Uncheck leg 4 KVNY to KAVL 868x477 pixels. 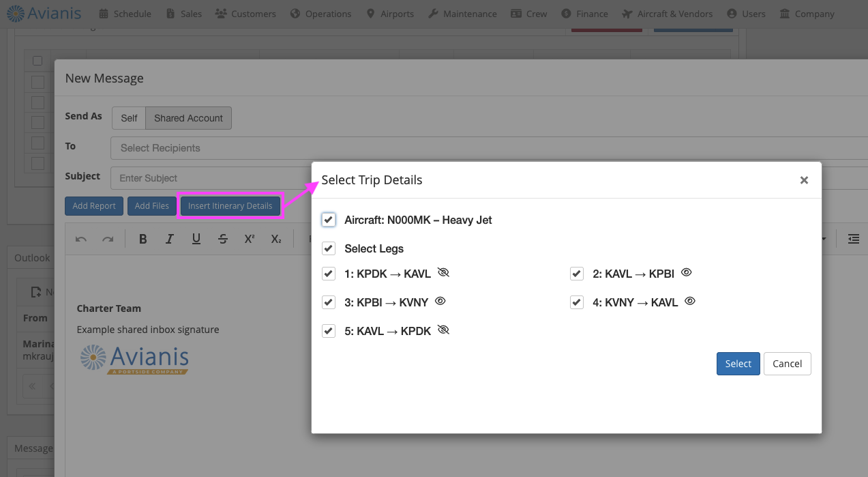577,302
